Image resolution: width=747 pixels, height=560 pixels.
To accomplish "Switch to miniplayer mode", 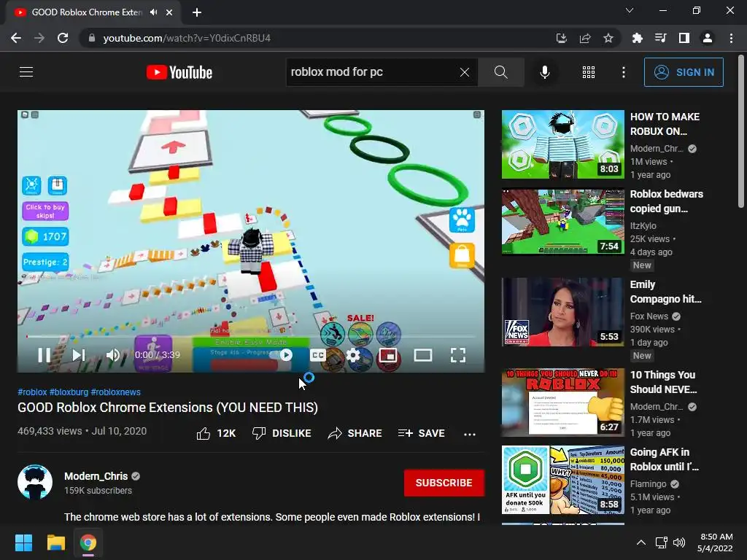I will tap(388, 355).
